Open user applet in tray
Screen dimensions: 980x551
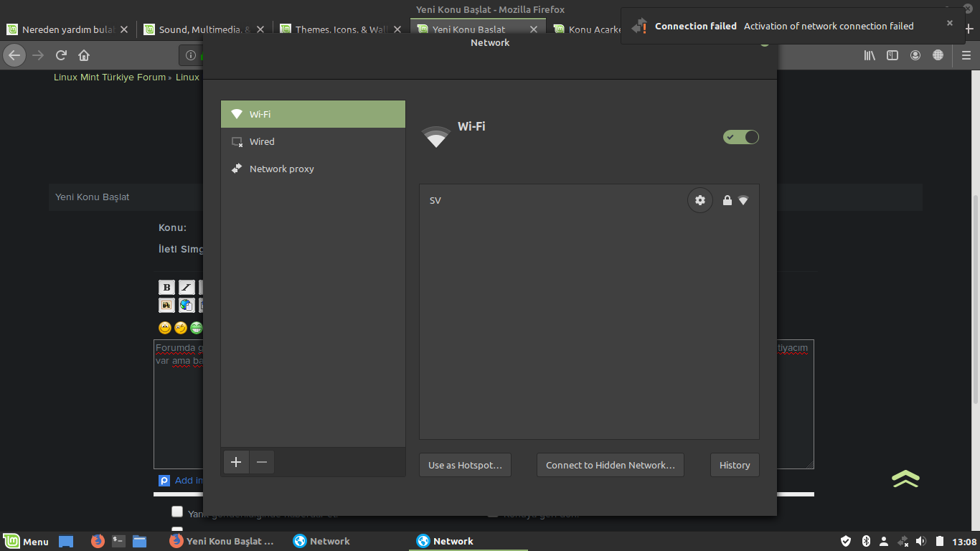click(x=885, y=541)
